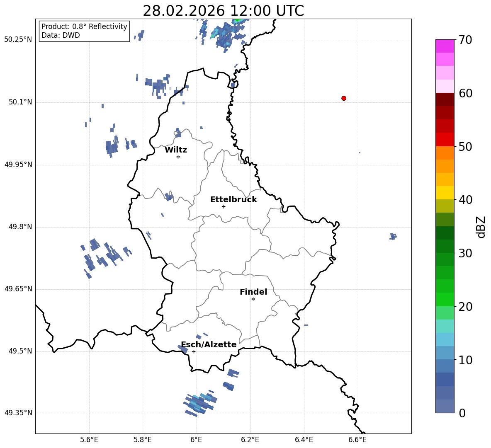Click the 10 tick on the colorbar
The height and width of the screenshot is (448, 491).
(465, 360)
